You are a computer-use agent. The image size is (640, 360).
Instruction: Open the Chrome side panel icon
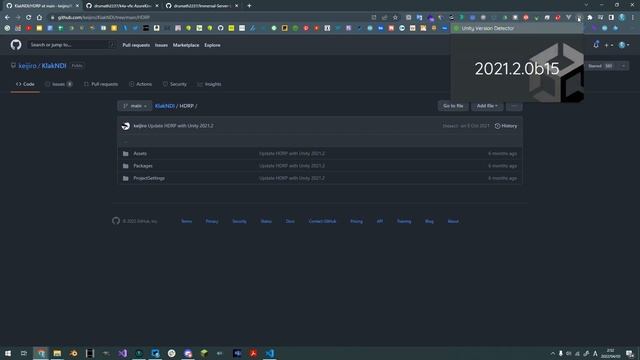click(x=611, y=18)
